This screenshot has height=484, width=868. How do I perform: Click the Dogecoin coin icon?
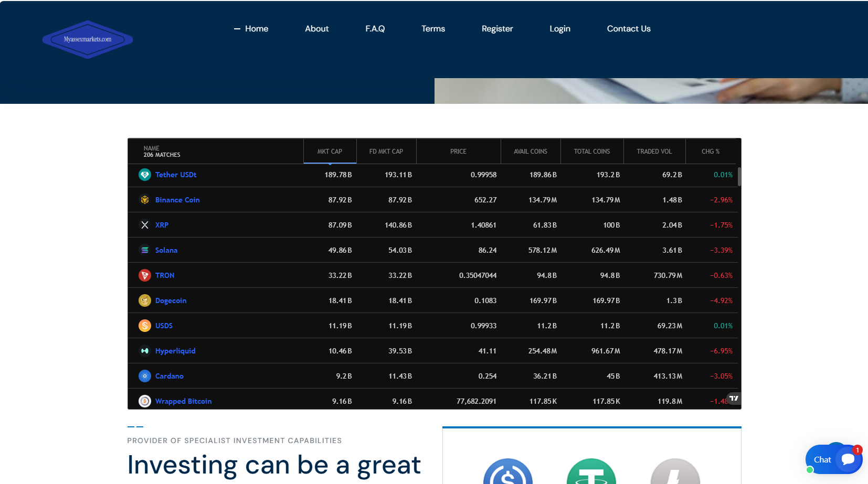[145, 300]
